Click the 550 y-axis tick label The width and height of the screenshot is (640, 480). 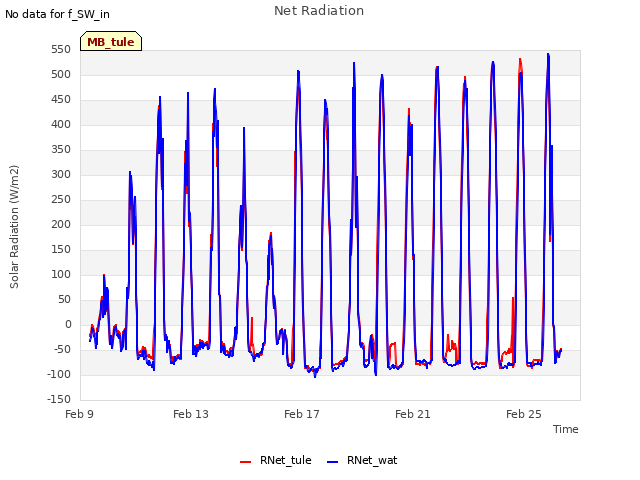click(x=61, y=50)
